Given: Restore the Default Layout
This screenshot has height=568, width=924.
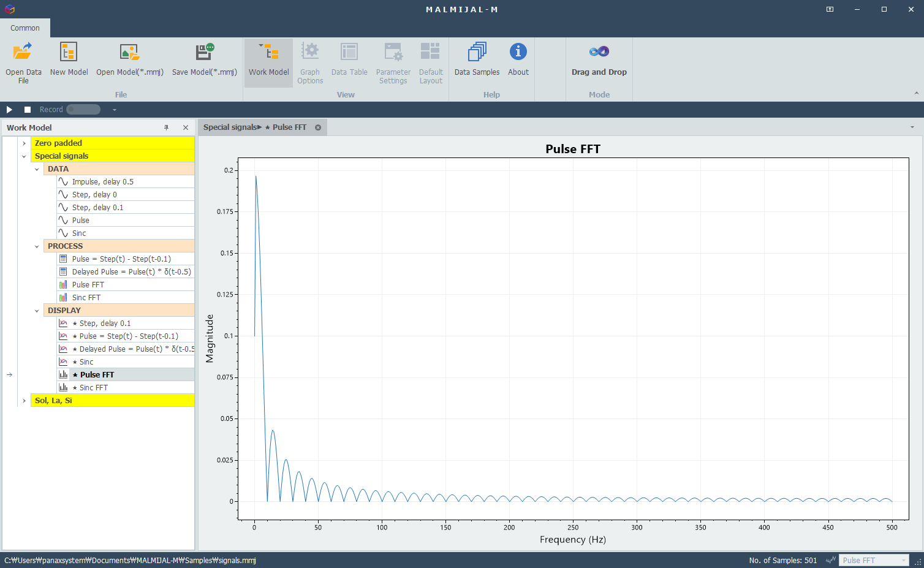Looking at the screenshot, I should (x=431, y=62).
